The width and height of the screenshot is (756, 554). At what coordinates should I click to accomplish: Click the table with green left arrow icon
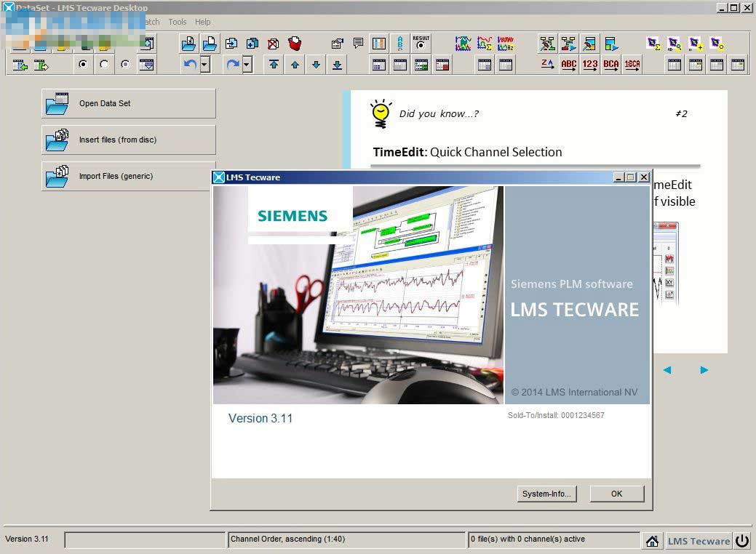[x=20, y=65]
